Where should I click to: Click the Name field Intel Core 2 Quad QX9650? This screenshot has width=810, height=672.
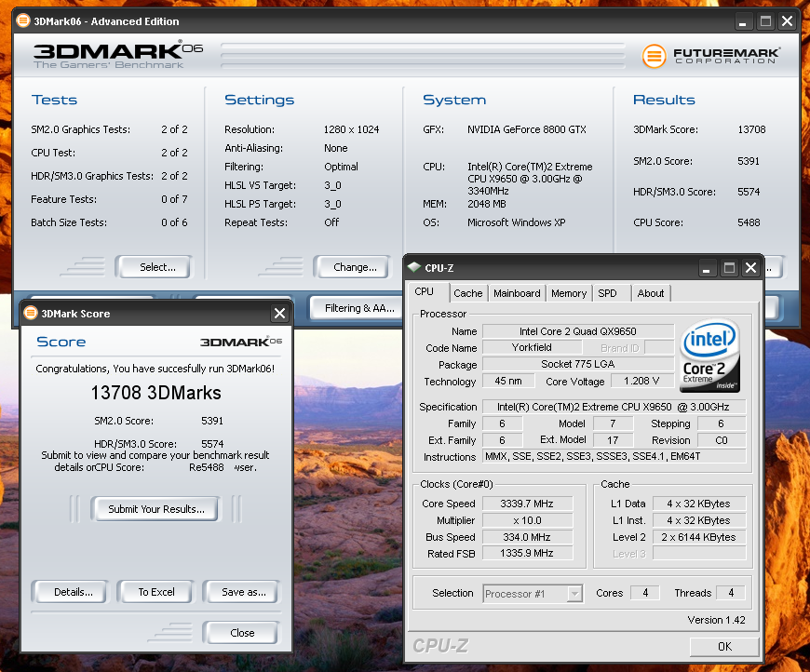tap(577, 331)
